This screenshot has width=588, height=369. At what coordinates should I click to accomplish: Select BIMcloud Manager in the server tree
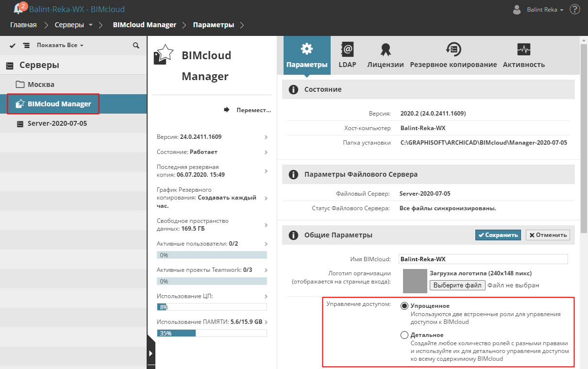(x=73, y=104)
